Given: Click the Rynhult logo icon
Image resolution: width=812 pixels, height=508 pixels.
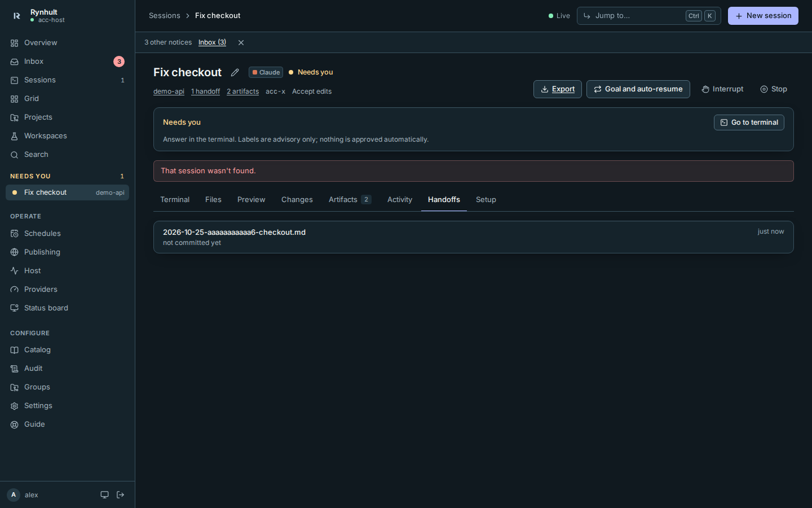Looking at the screenshot, I should point(16,16).
